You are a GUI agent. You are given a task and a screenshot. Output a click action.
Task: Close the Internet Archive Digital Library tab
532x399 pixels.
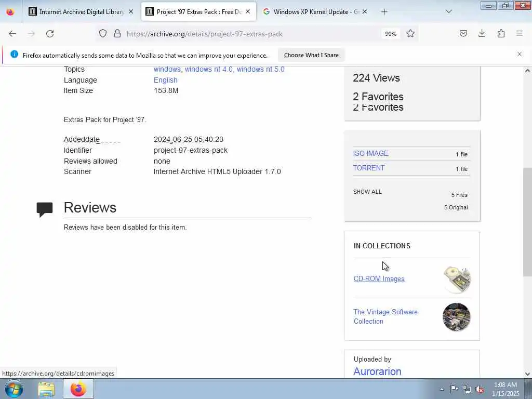pyautogui.click(x=131, y=11)
